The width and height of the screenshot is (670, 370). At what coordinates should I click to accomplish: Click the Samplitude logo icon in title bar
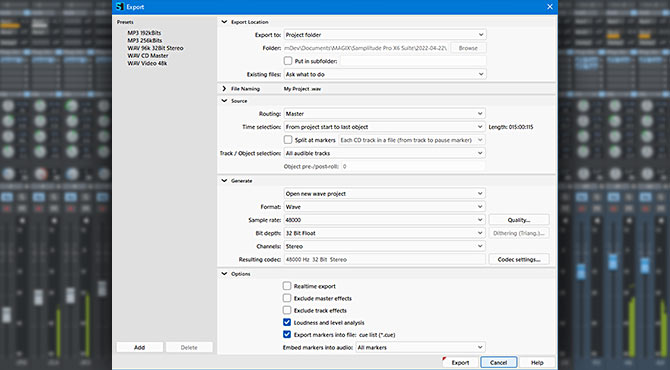120,6
